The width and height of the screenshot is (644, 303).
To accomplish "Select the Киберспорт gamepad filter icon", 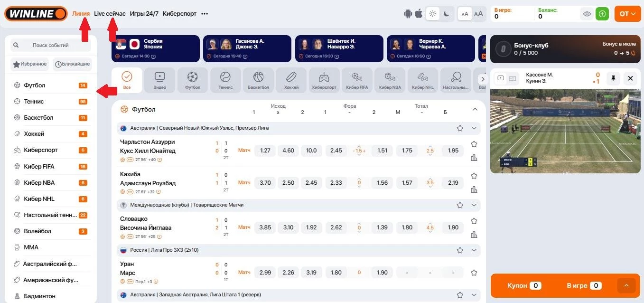I will (x=324, y=80).
